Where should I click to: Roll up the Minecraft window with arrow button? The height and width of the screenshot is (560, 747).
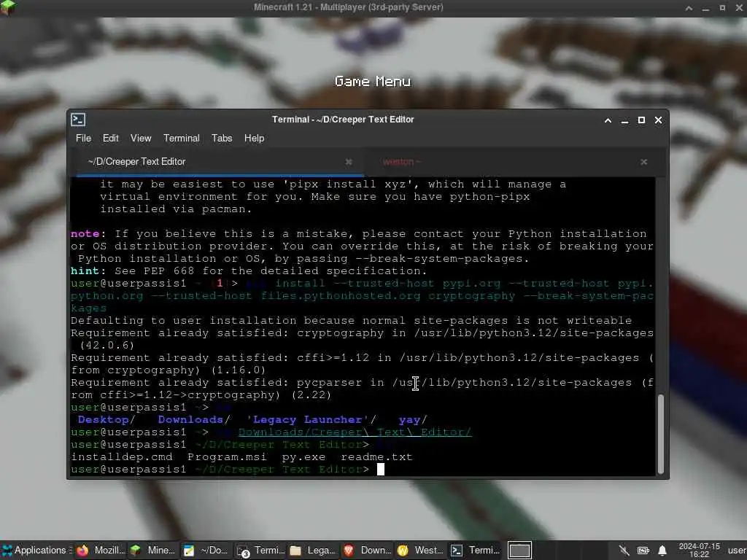click(689, 7)
